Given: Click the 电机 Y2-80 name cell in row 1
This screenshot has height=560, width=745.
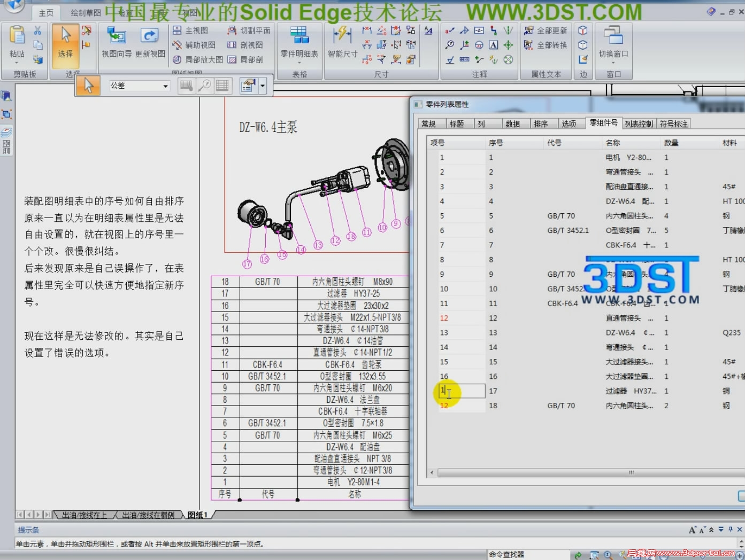Looking at the screenshot, I should tap(628, 158).
